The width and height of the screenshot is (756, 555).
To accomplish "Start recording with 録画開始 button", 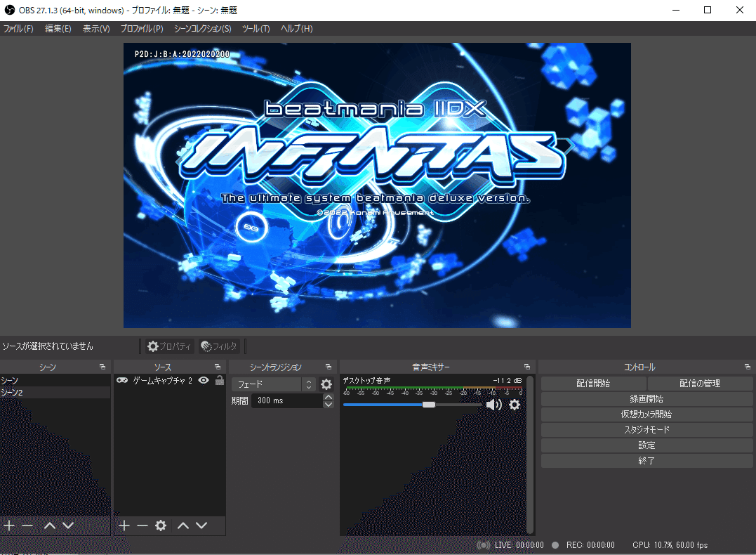I will tap(647, 398).
